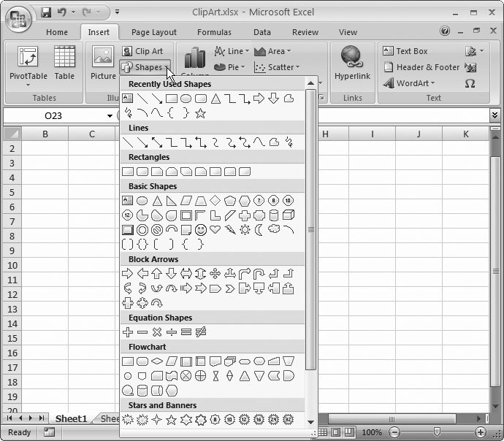This screenshot has width=504, height=441.
Task: Select the flowchart decision diamond shape
Action: (157, 361)
